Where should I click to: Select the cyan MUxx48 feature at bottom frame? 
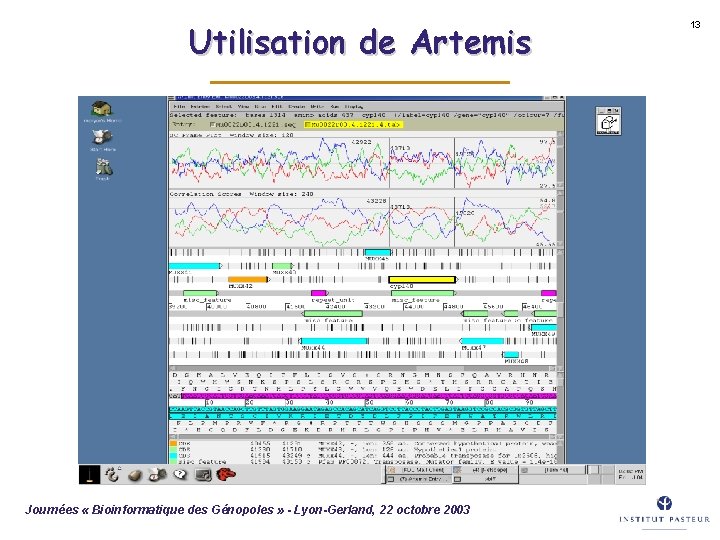point(511,354)
